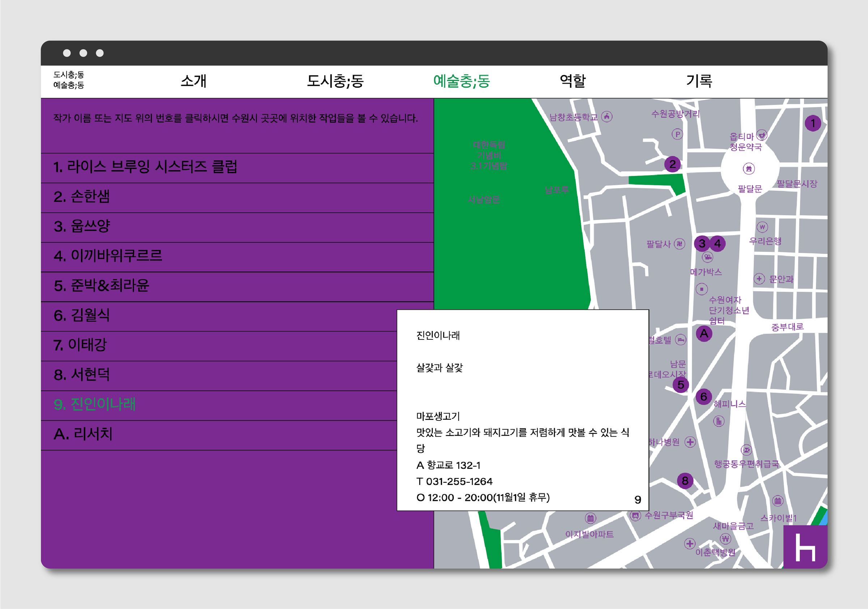Viewport: 868px width, 609px height.
Task: Click the 수원구부국원 museum icon
Action: [635, 516]
